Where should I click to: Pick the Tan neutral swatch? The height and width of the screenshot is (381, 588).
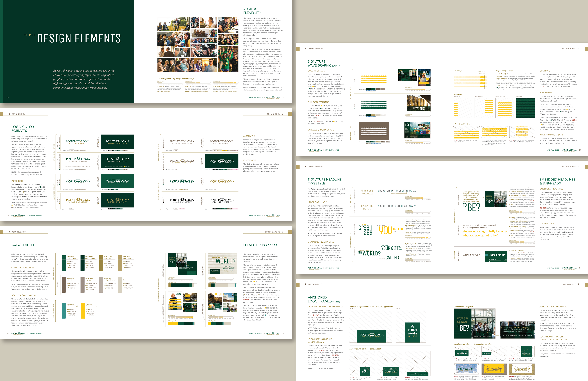point(120,285)
